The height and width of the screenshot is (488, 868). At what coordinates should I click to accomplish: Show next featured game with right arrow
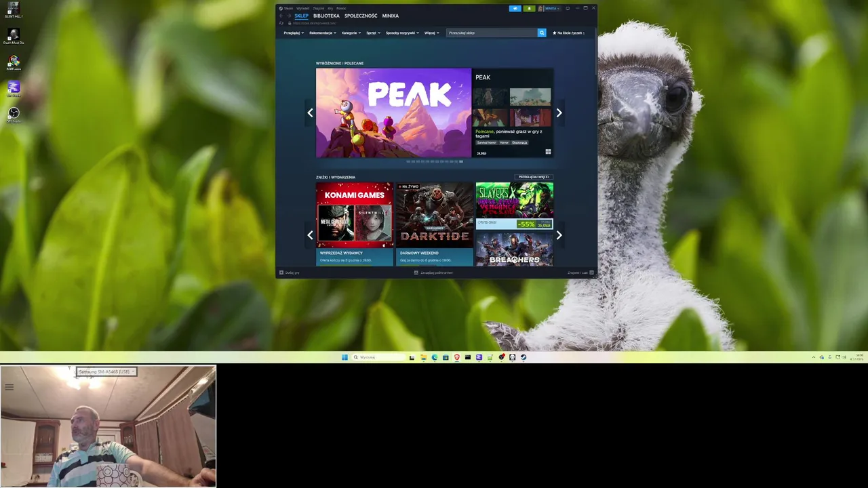(x=559, y=113)
